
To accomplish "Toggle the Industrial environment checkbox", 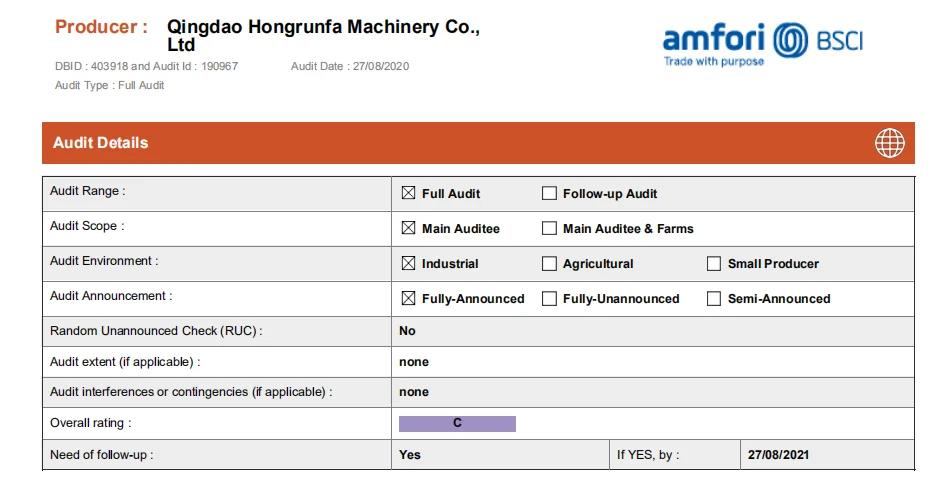I will (x=408, y=264).
